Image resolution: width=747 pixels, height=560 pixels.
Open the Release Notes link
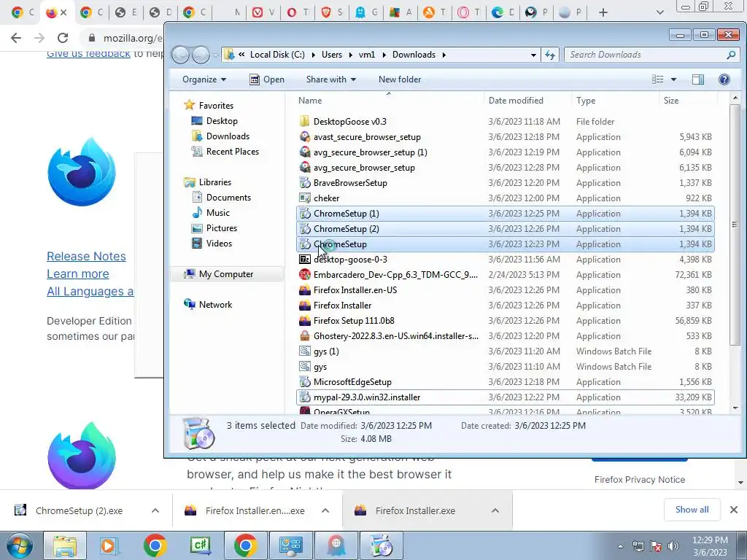86,256
